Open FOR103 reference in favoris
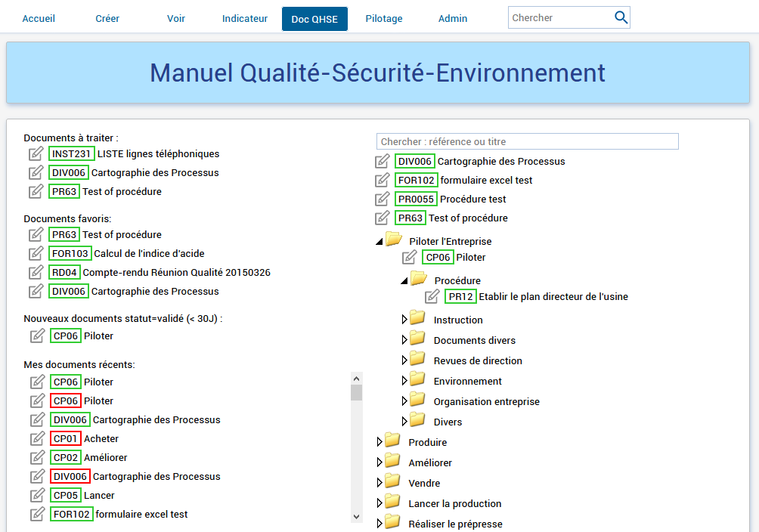Image resolution: width=759 pixels, height=532 pixels. coord(70,253)
